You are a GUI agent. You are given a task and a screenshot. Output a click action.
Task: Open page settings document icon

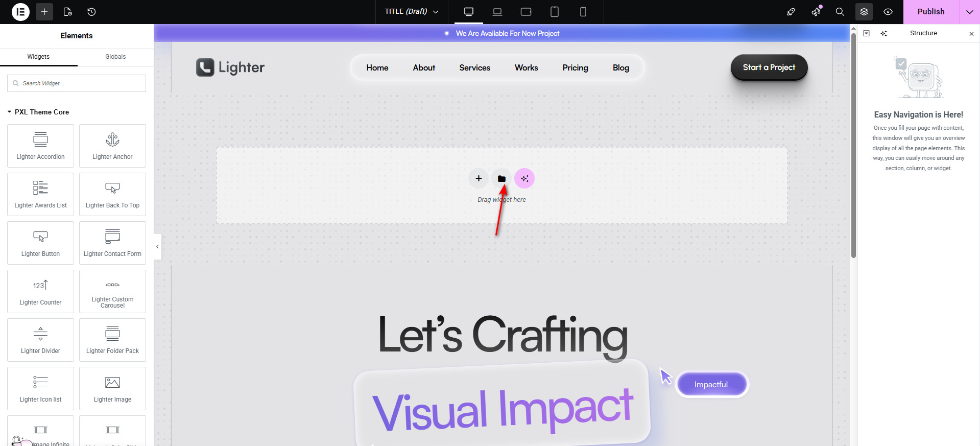67,12
